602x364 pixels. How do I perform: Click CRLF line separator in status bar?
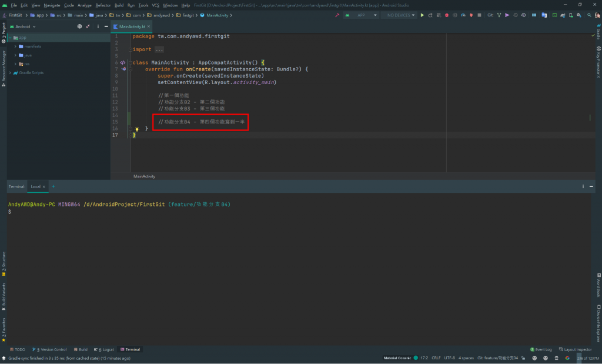436,358
